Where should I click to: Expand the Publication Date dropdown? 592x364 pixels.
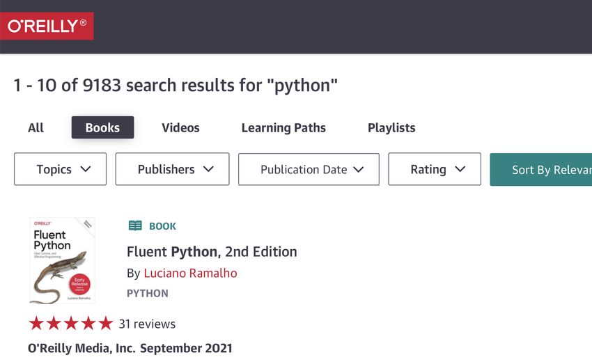point(309,169)
